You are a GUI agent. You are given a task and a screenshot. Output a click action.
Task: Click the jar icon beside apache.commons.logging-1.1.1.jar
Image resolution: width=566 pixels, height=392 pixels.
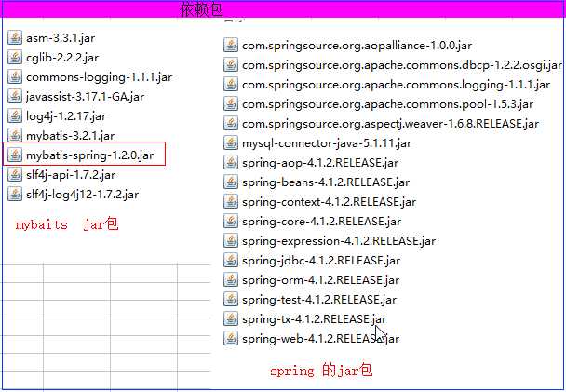point(231,85)
